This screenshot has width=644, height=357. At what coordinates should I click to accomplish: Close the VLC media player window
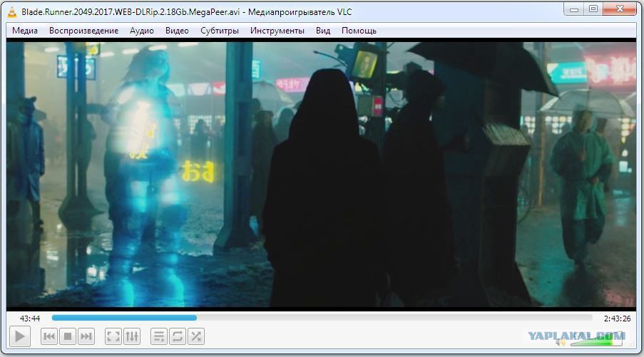pyautogui.click(x=620, y=9)
